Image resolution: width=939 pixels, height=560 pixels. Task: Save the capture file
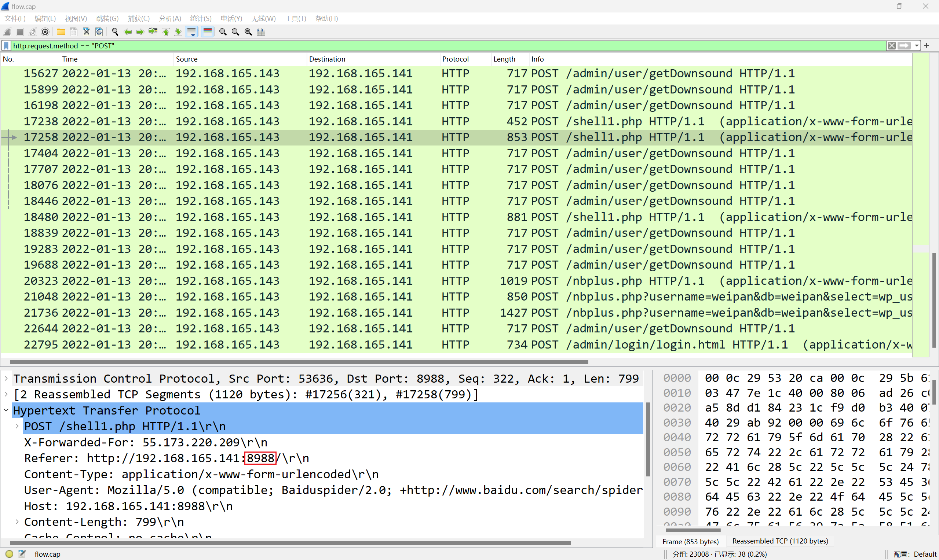coord(74,32)
